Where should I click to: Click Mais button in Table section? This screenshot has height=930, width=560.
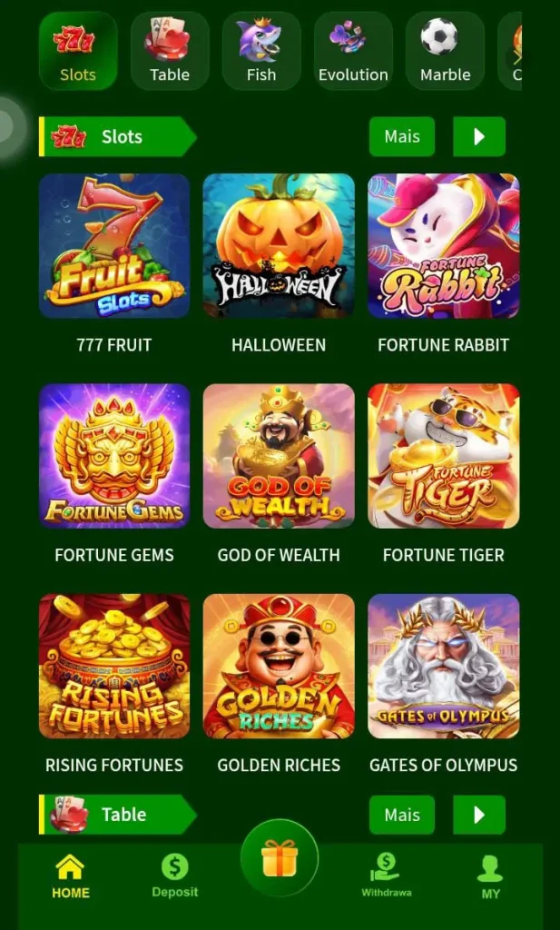tap(402, 815)
